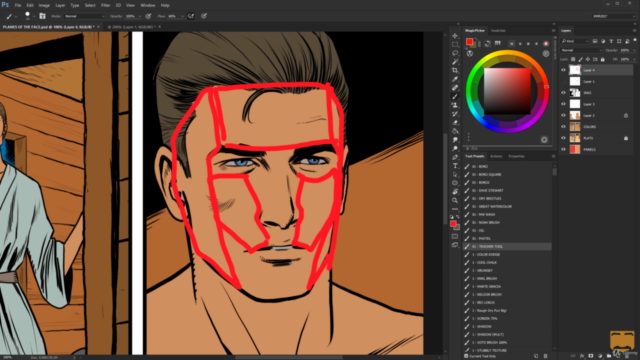Click lock all layer icon

[602, 60]
